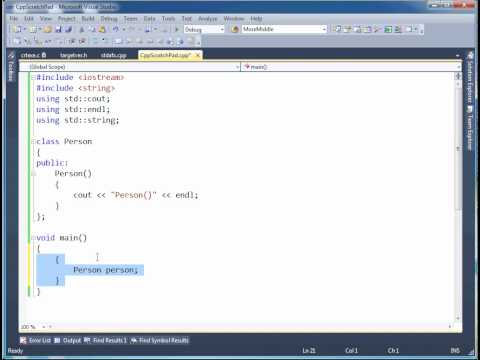Open the Build menu

coord(88,19)
